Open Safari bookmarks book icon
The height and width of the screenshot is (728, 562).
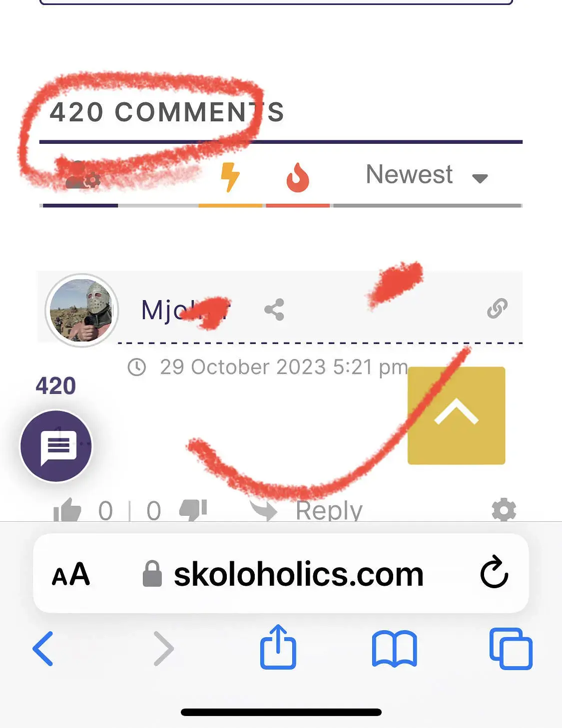[x=395, y=649]
